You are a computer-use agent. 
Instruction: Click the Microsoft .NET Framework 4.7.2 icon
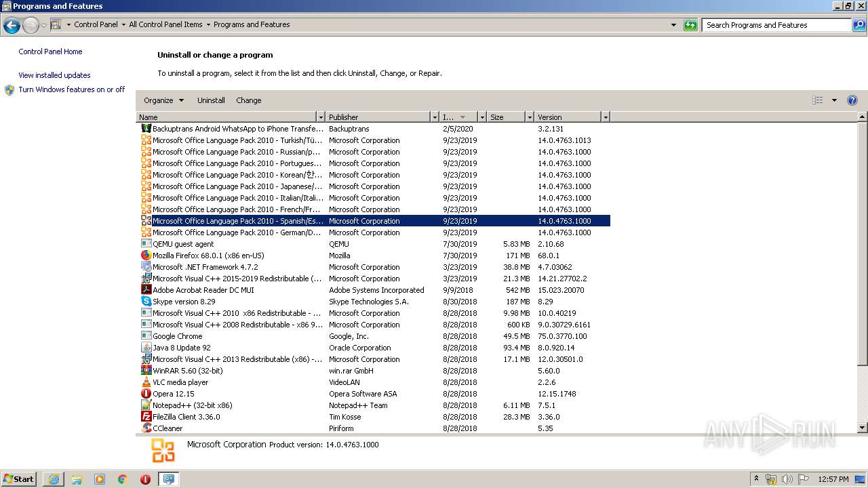[146, 267]
